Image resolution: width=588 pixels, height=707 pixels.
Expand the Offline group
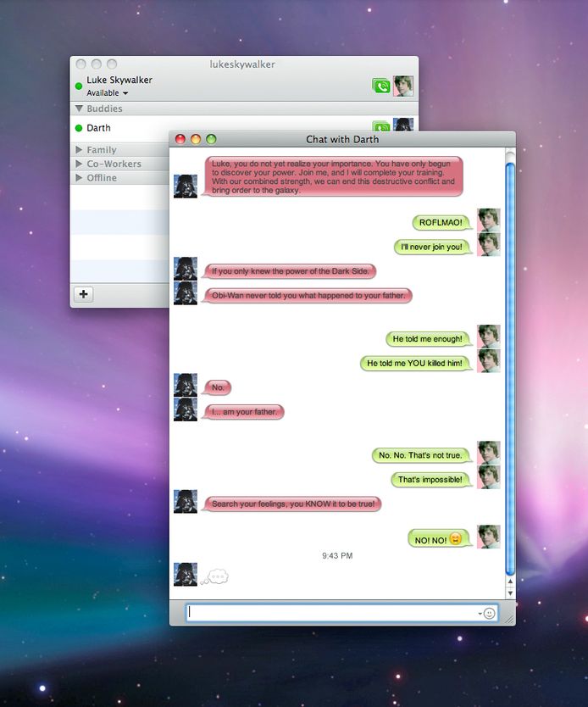click(x=79, y=178)
